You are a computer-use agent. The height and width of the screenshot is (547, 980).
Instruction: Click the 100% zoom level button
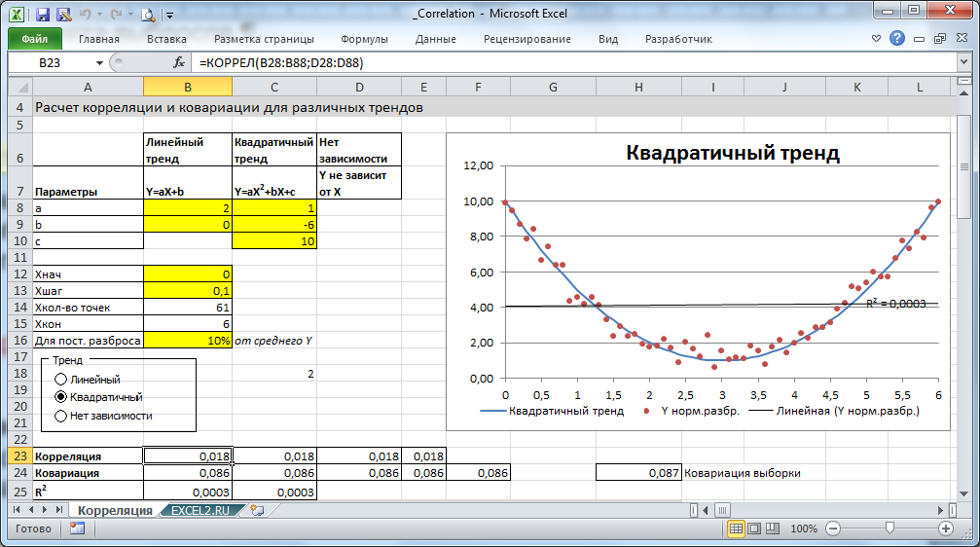pyautogui.click(x=804, y=529)
